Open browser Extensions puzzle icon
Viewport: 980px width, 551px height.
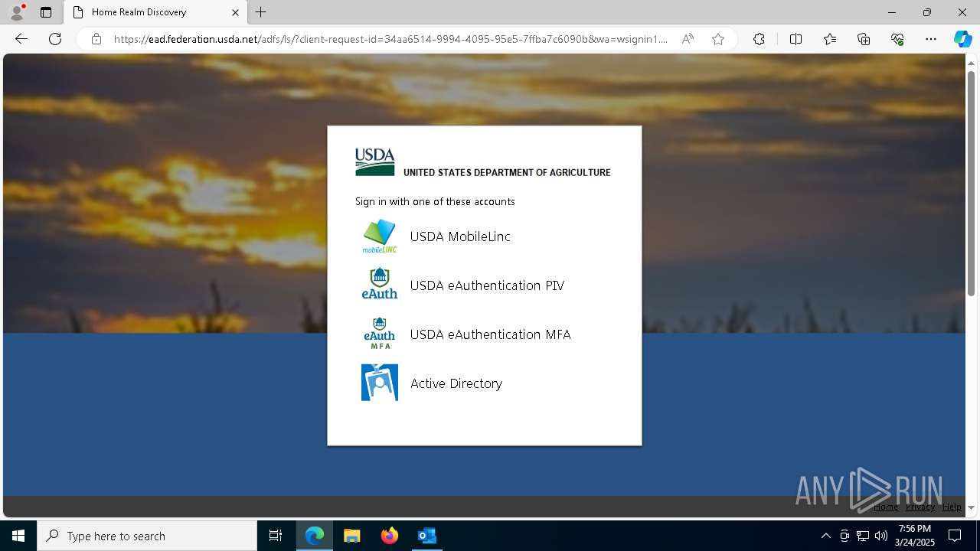(x=759, y=39)
